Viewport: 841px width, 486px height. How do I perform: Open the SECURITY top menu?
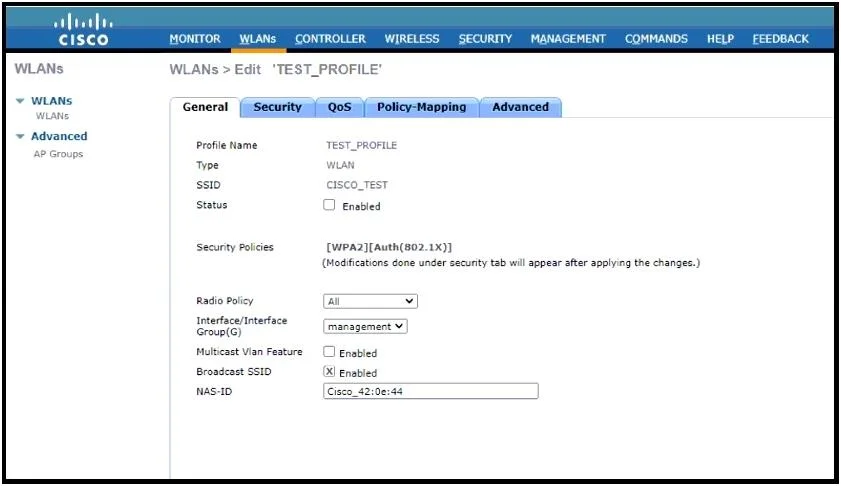485,39
